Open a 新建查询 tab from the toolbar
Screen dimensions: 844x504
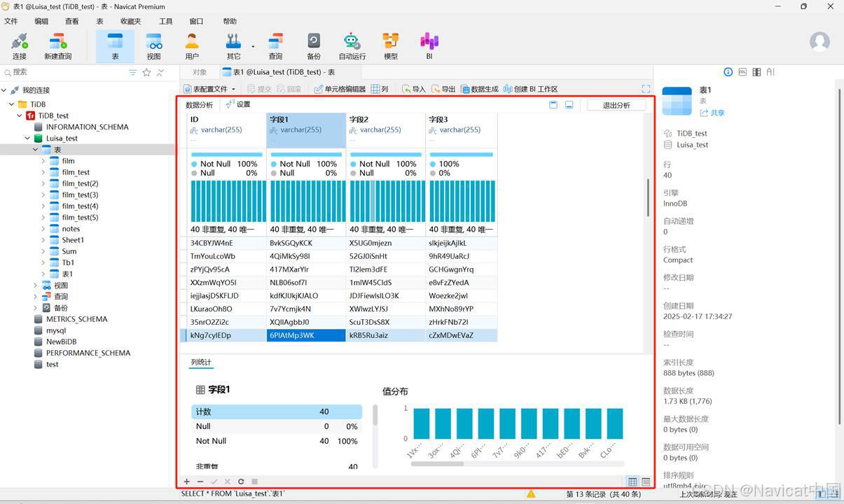pyautogui.click(x=57, y=46)
